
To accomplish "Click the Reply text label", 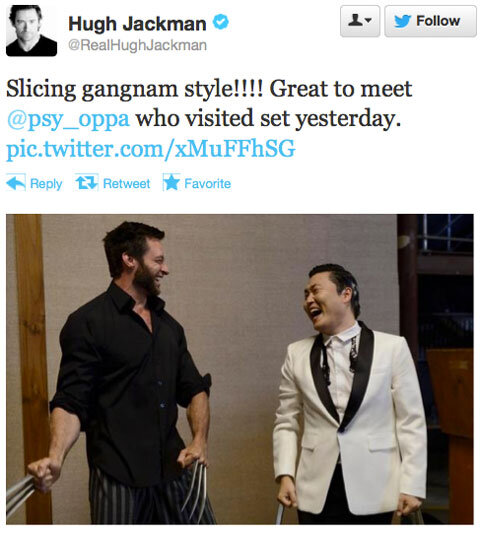I will [x=46, y=184].
